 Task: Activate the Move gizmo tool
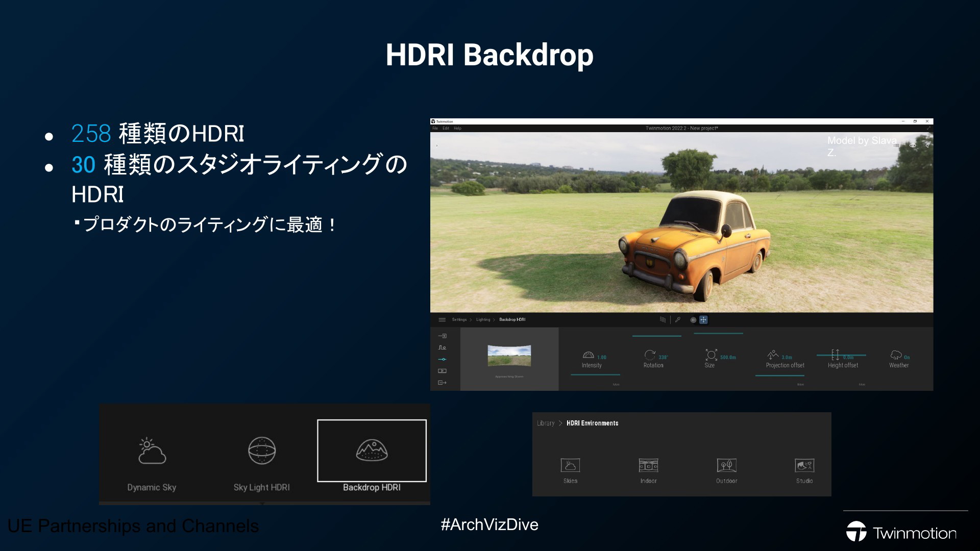[703, 320]
